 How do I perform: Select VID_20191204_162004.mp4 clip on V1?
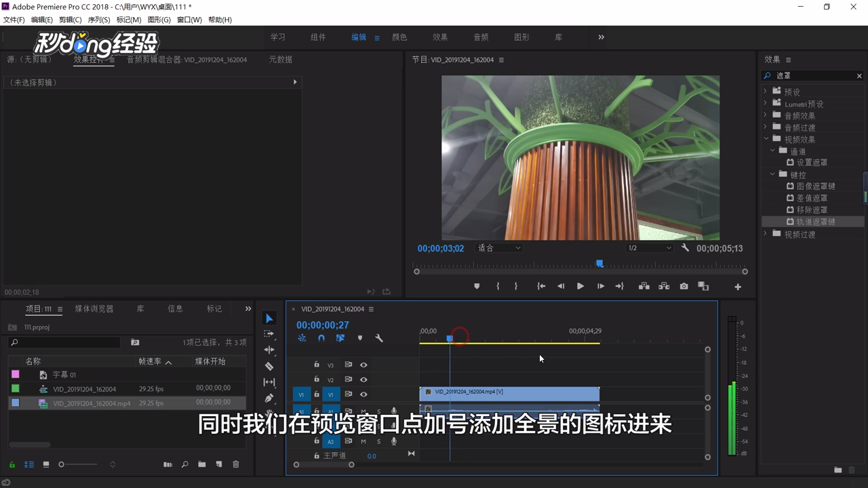click(509, 393)
